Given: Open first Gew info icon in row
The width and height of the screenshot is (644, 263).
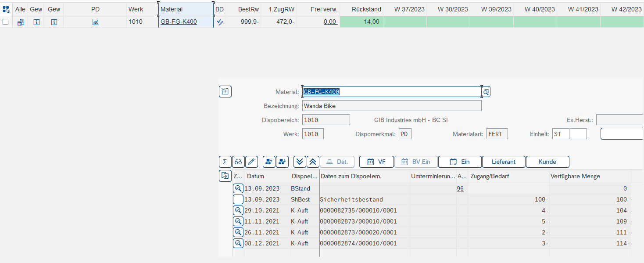Looking at the screenshot, I should (36, 22).
